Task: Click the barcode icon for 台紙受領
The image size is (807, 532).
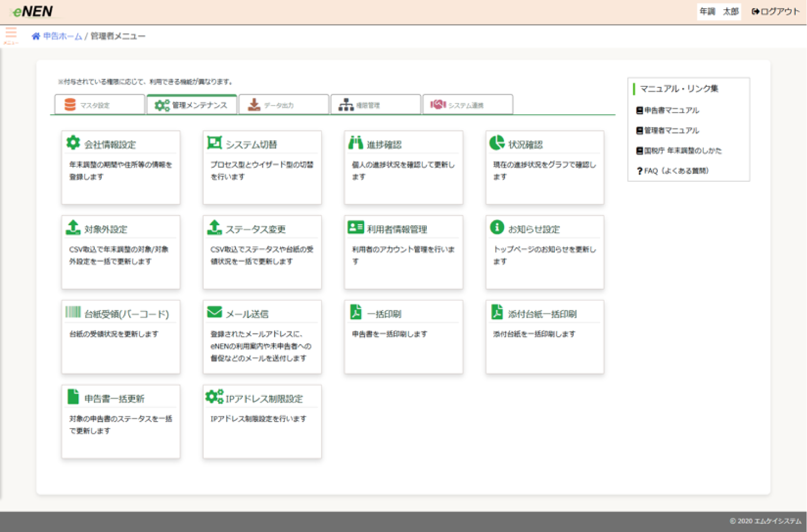Action: [73, 312]
